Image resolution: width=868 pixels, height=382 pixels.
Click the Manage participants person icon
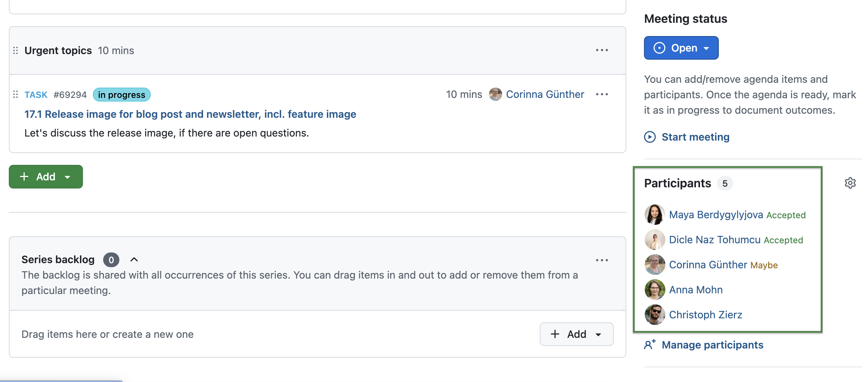(650, 345)
